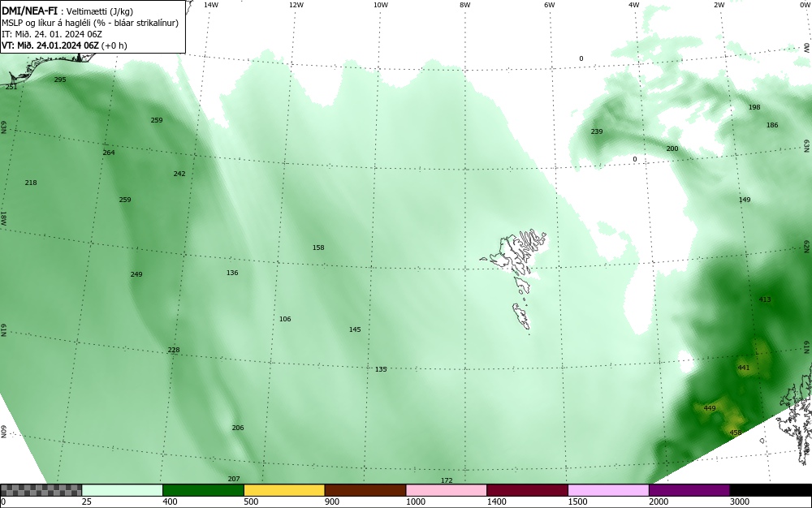
Task: Click the 2W longitude label
Action: pos(719,5)
